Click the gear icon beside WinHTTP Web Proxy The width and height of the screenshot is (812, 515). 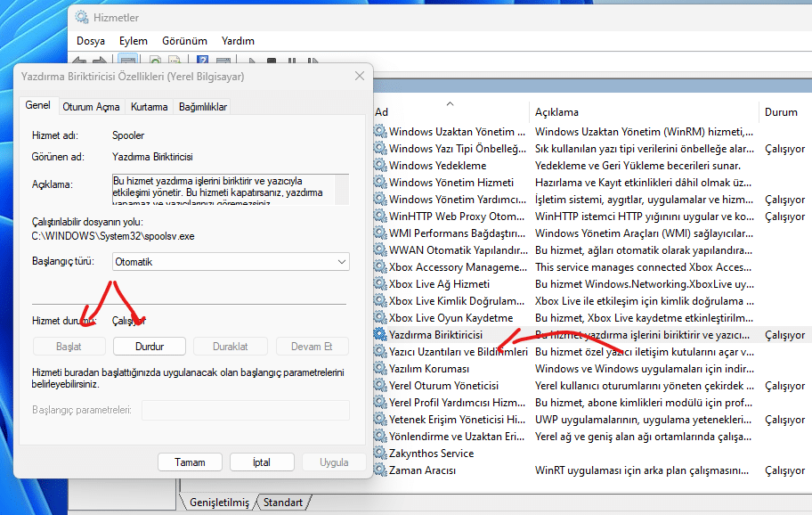(x=380, y=216)
